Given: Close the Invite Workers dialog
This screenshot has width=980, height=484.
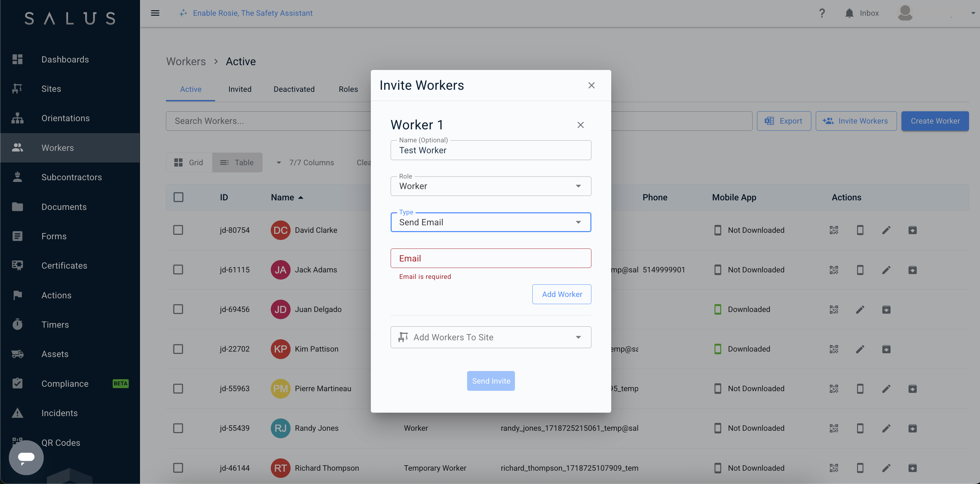Looking at the screenshot, I should pos(591,85).
